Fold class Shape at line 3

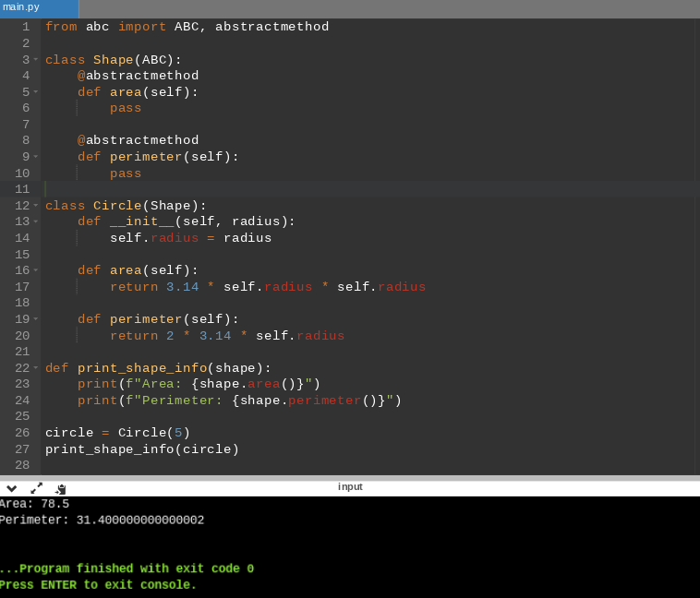(x=36, y=60)
